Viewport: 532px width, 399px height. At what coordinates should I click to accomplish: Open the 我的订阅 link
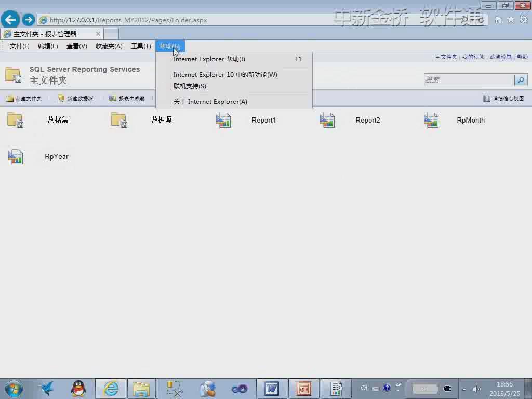click(473, 57)
